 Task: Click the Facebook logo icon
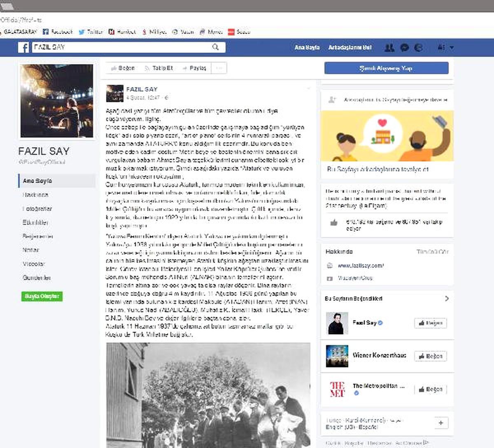coord(23,47)
